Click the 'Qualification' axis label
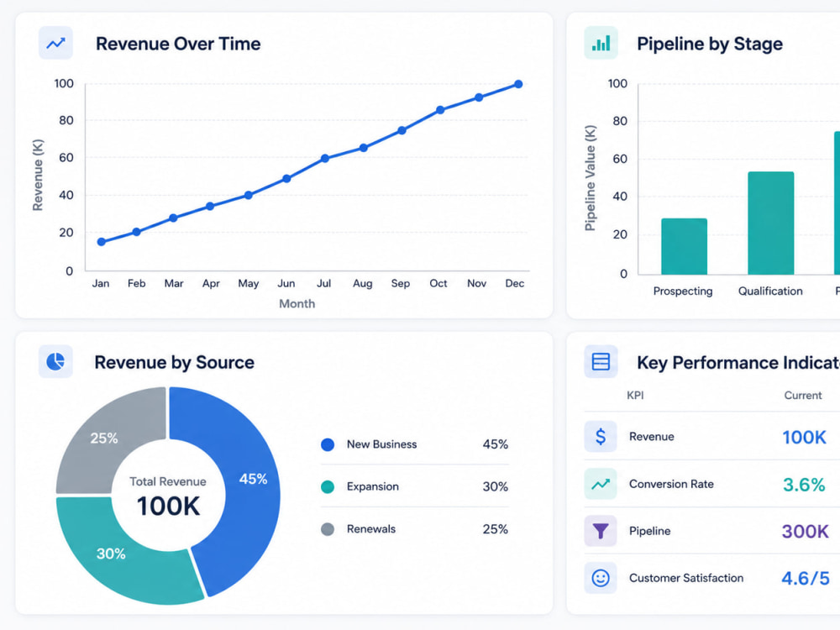Screen dimensions: 840x630 (x=770, y=291)
